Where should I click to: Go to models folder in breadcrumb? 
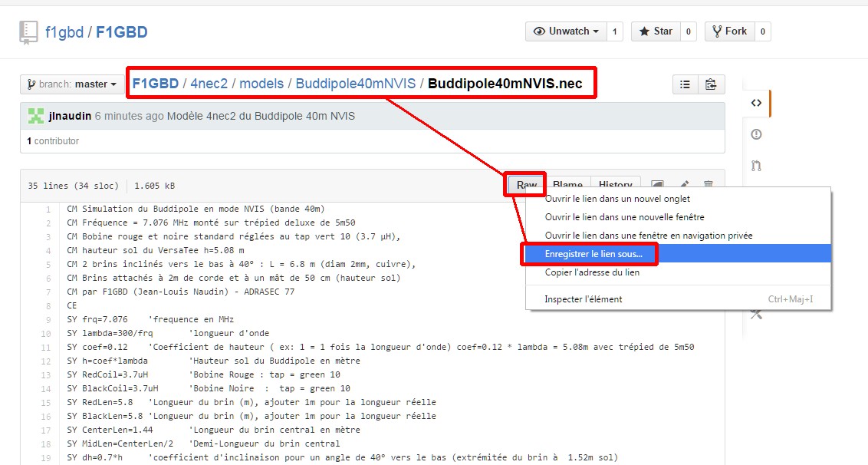(x=261, y=84)
